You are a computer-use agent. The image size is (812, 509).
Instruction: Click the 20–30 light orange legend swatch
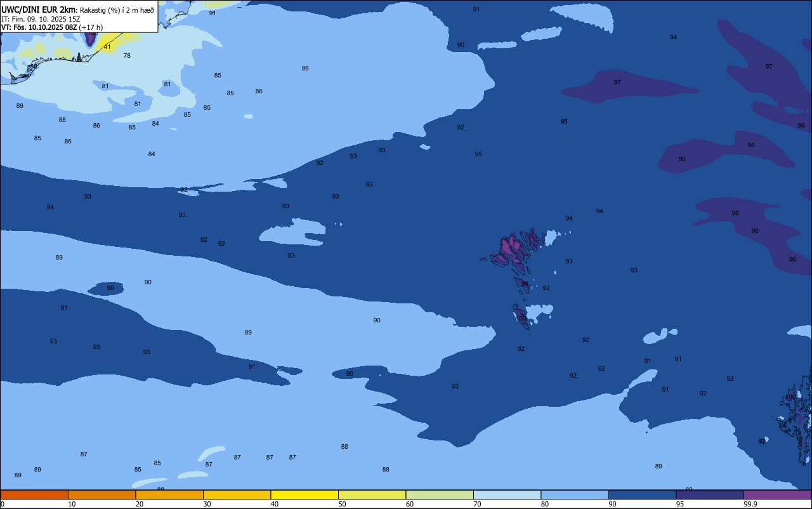point(169,494)
